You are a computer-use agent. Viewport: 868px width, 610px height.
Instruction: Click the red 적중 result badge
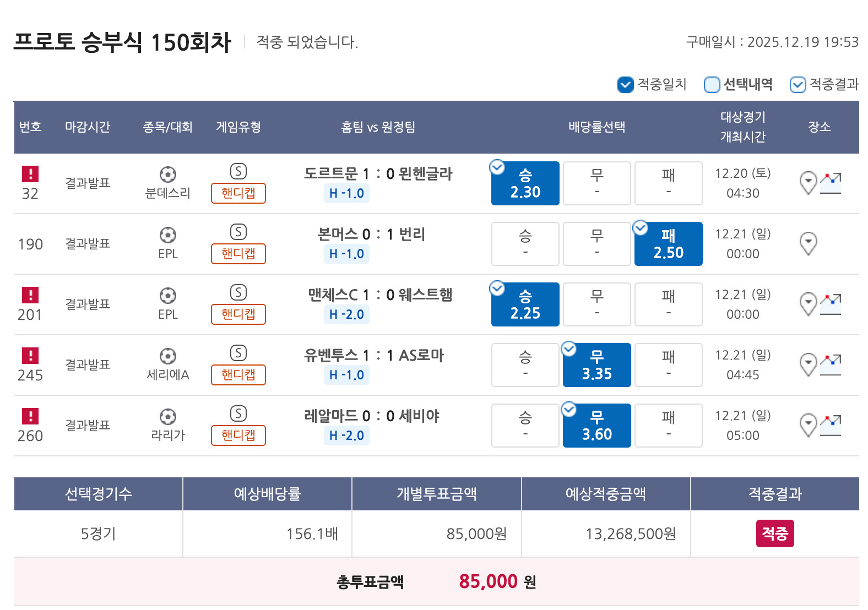(x=774, y=533)
